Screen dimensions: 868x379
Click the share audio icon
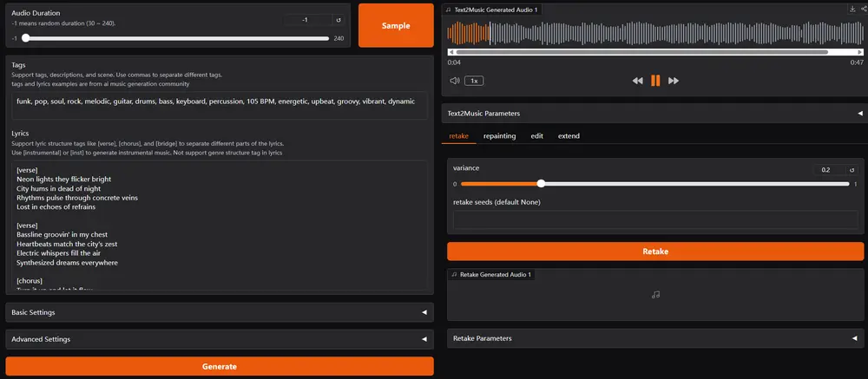[864, 9]
